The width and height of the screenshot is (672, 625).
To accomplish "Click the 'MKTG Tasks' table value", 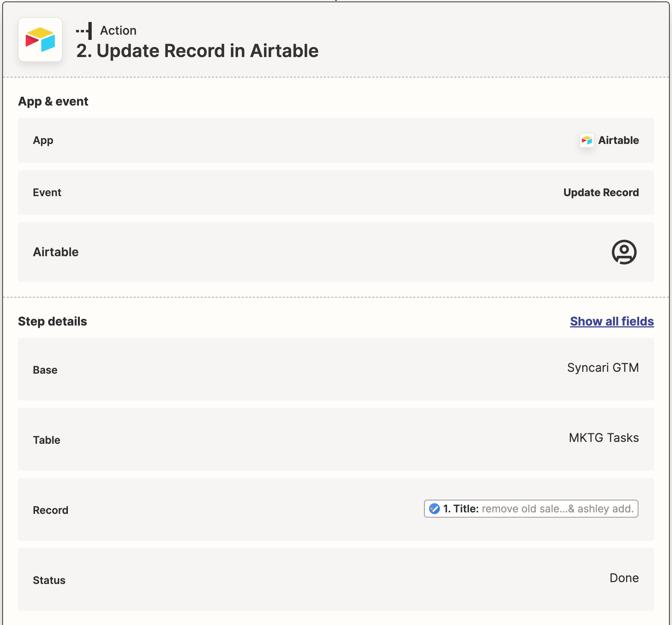I will [603, 438].
